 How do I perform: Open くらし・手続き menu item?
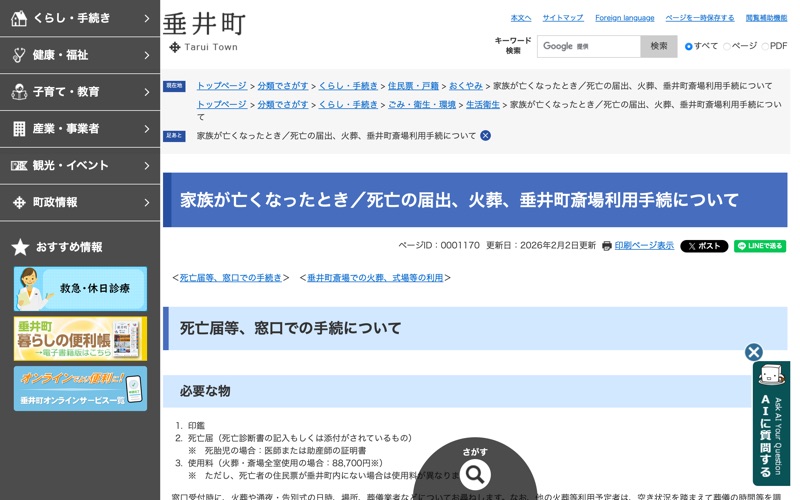tap(80, 18)
